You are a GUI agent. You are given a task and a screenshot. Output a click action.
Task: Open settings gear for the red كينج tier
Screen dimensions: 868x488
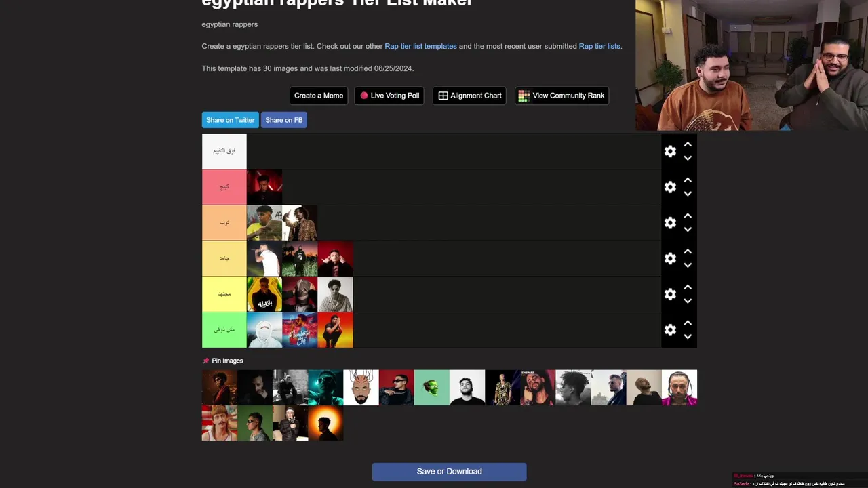670,187
